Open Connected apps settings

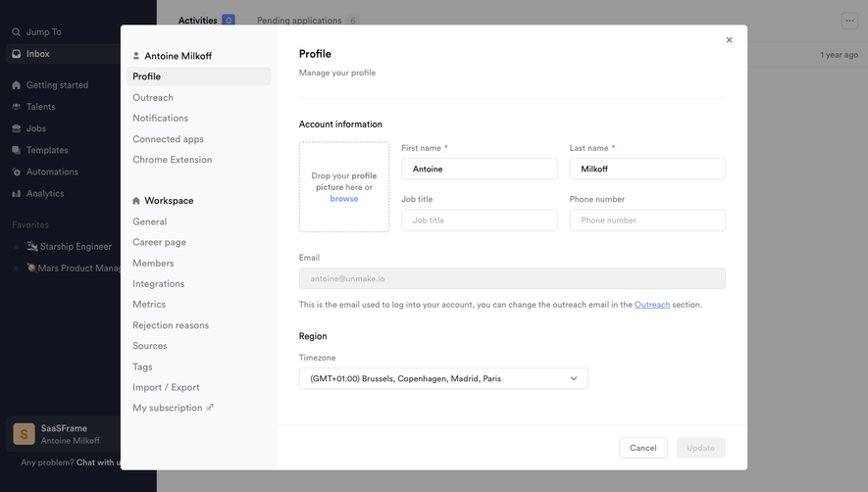[x=168, y=139]
